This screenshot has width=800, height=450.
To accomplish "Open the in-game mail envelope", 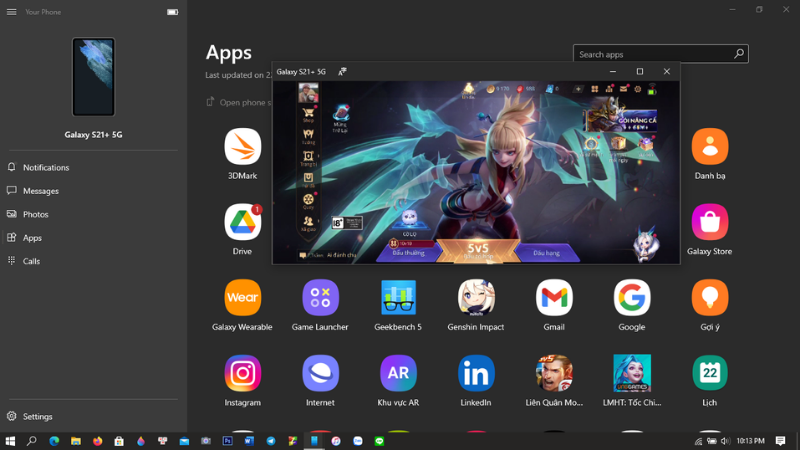I will (x=623, y=89).
